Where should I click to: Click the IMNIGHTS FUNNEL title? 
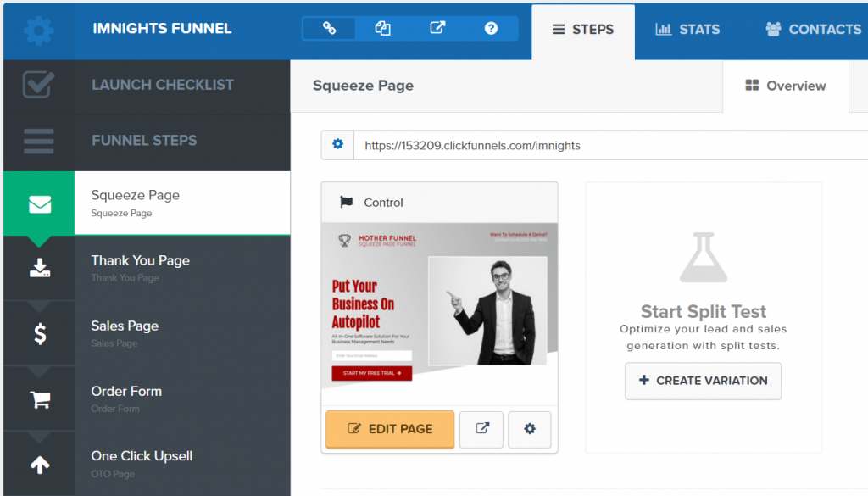[162, 29]
